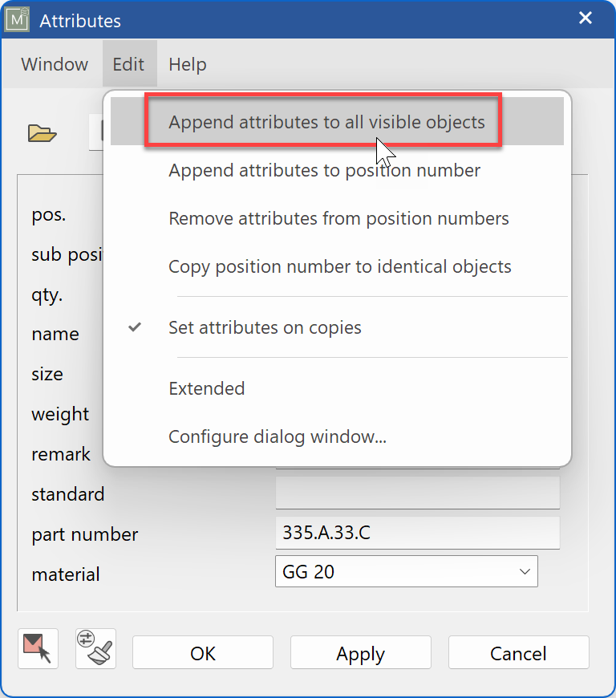The width and height of the screenshot is (616, 698).
Task: Click the 'name' label
Action: click(55, 334)
